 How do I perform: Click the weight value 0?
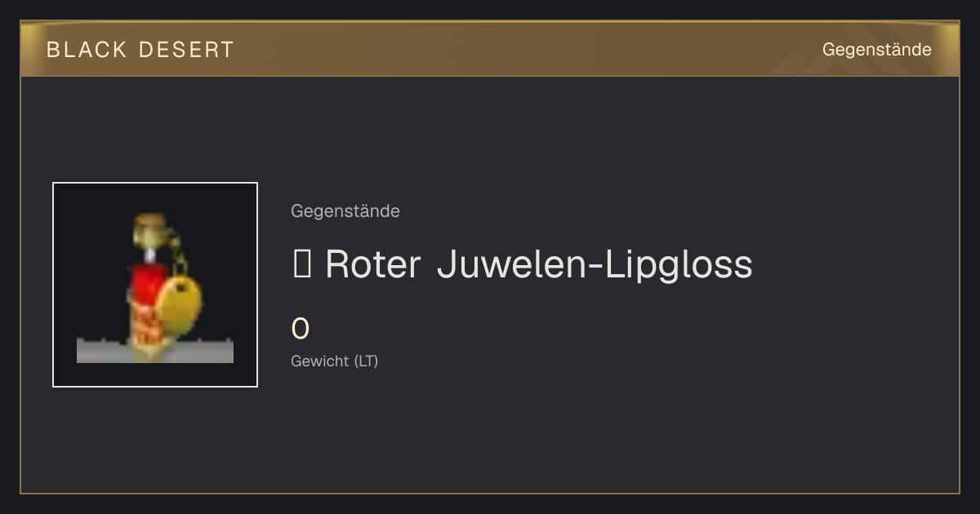[x=301, y=329]
